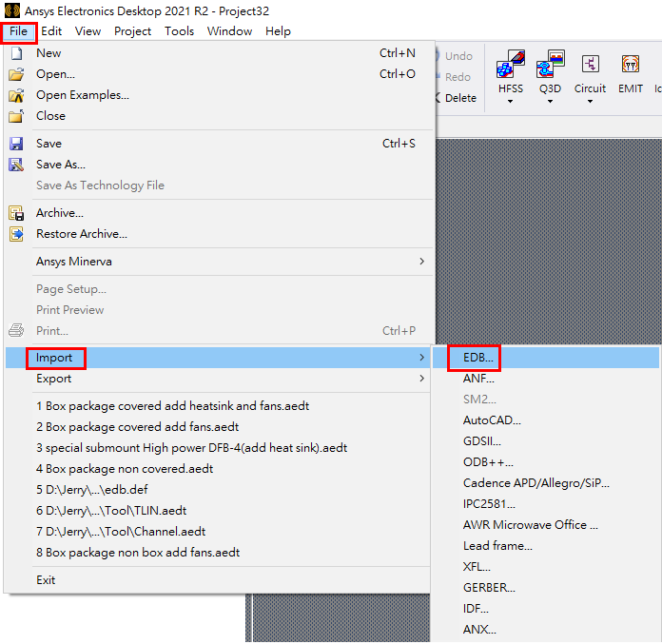
Task: Choose Lead frame... import option
Action: point(545,546)
